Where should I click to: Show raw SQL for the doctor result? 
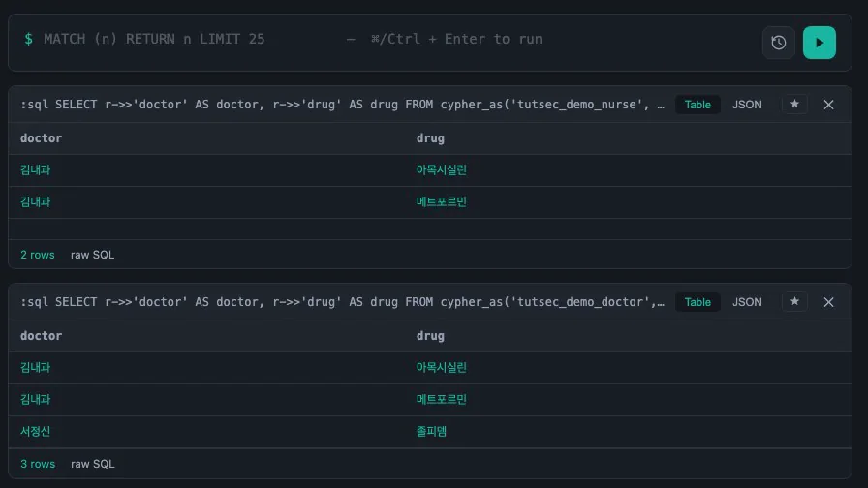pos(92,464)
